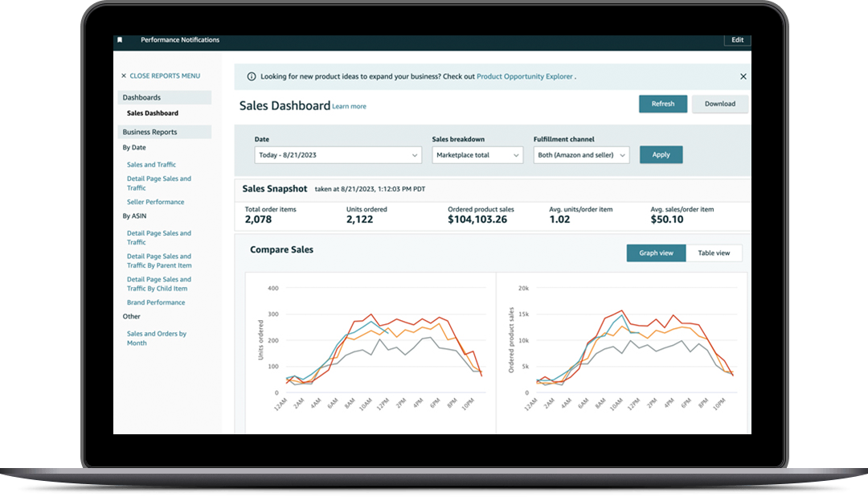Expand the Sales breakdown dropdown

477,155
